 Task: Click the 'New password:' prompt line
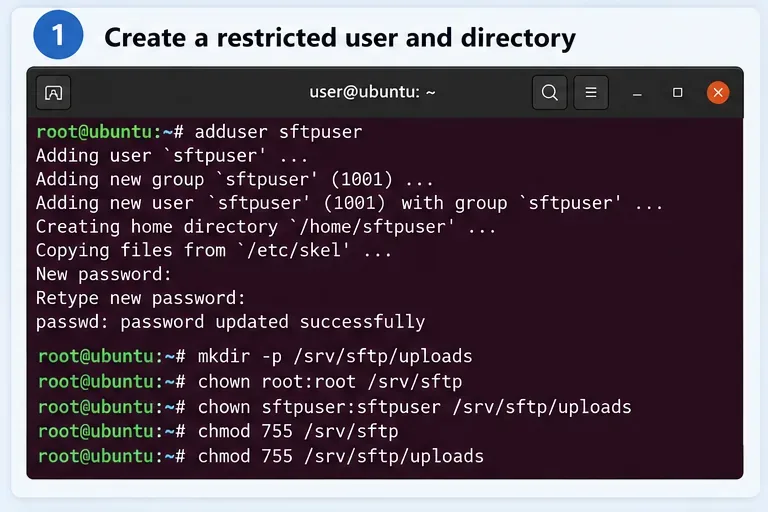point(104,274)
